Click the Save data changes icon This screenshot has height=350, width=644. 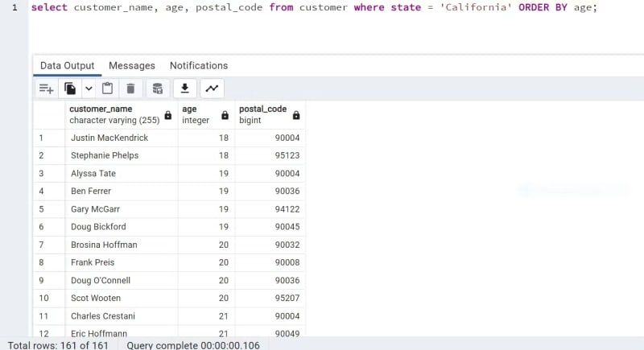pyautogui.click(x=157, y=89)
